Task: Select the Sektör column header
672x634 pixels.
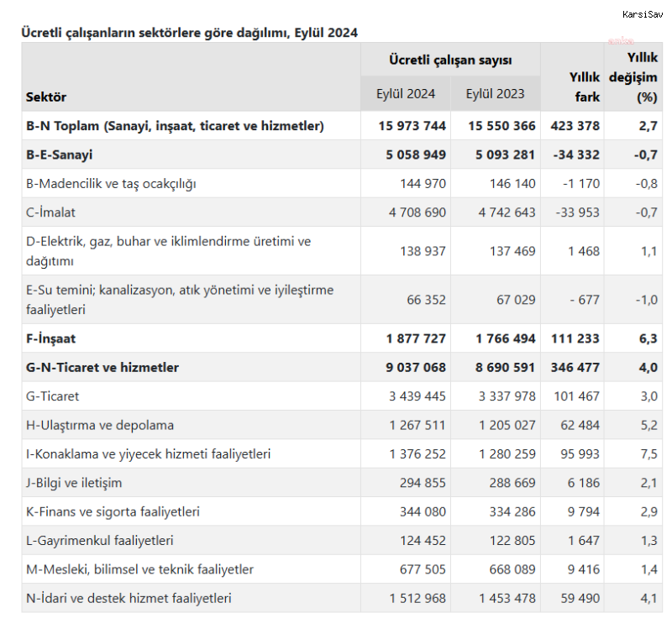Action: tap(46, 97)
